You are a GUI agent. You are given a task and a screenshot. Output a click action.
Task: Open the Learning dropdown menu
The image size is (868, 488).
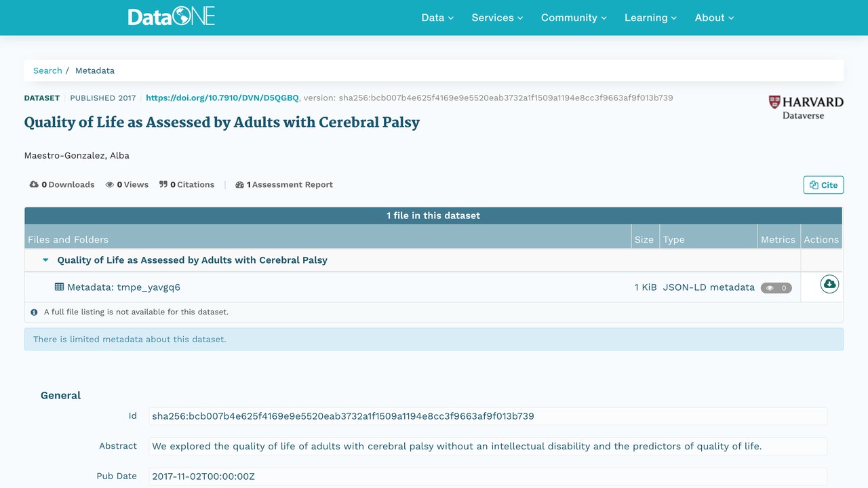[x=650, y=18]
